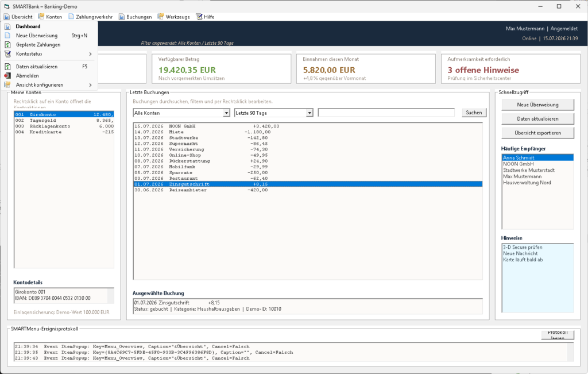Choose Dashboard from the dropdown menu

pyautogui.click(x=49, y=26)
